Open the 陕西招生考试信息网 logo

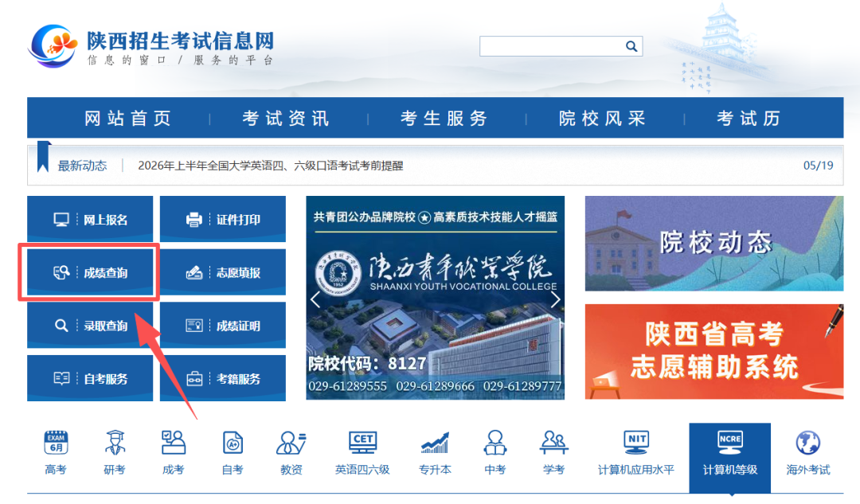(x=151, y=47)
